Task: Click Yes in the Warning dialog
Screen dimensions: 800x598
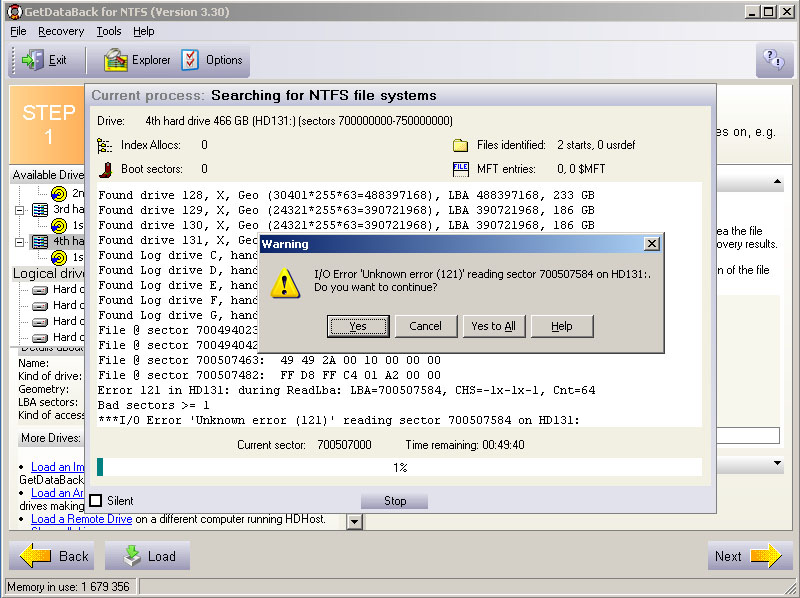Action: (358, 326)
